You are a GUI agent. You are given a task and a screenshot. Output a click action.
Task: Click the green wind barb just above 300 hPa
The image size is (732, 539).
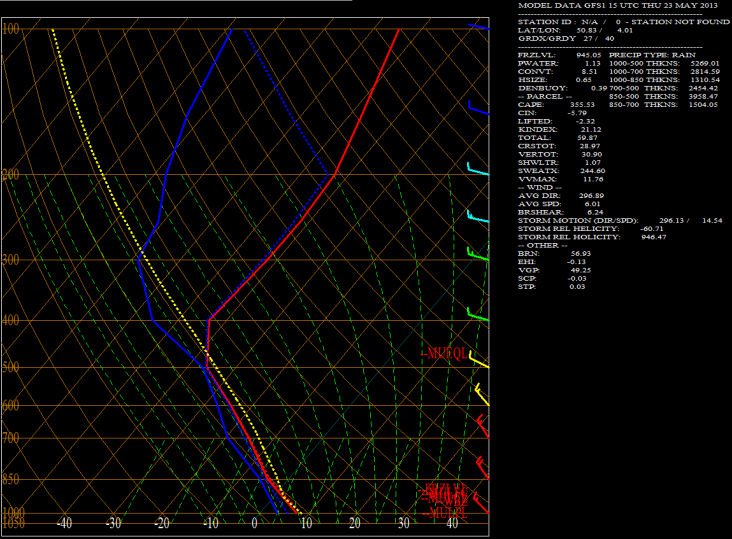[x=478, y=253]
